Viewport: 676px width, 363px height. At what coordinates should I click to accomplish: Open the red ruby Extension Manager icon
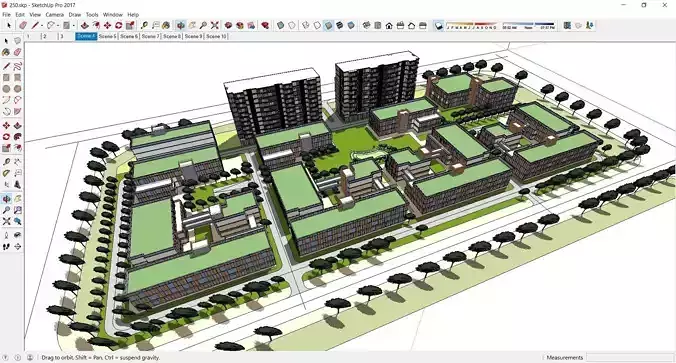coord(265,25)
